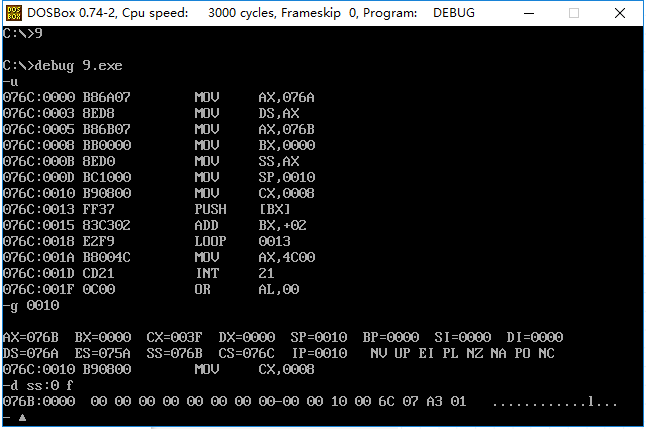
Task: Click the ES=075A segment register
Action: tap(103, 354)
